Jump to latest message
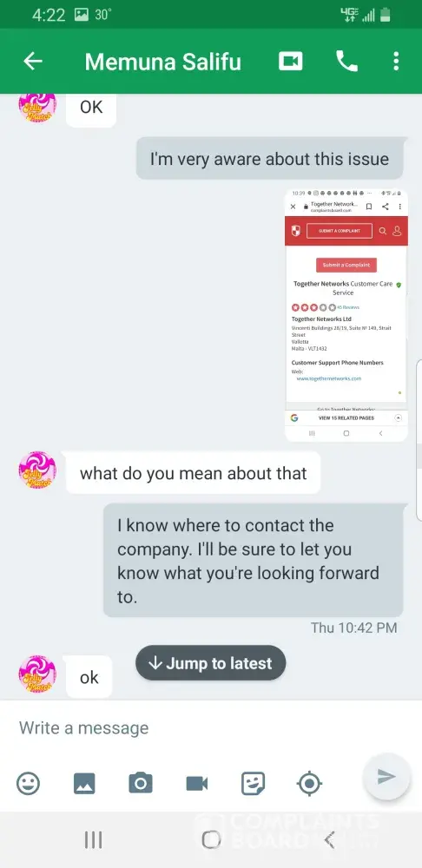Screen dimensions: 422x868 pos(210,662)
